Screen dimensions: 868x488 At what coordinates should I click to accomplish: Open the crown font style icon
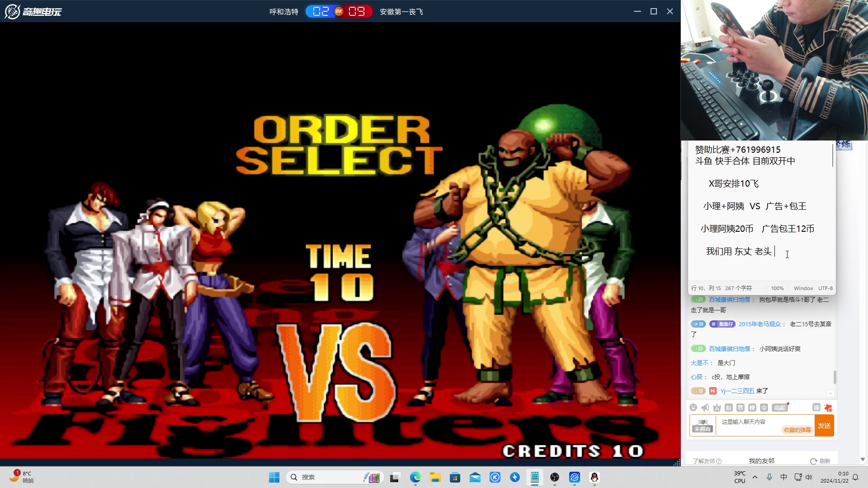(717, 408)
